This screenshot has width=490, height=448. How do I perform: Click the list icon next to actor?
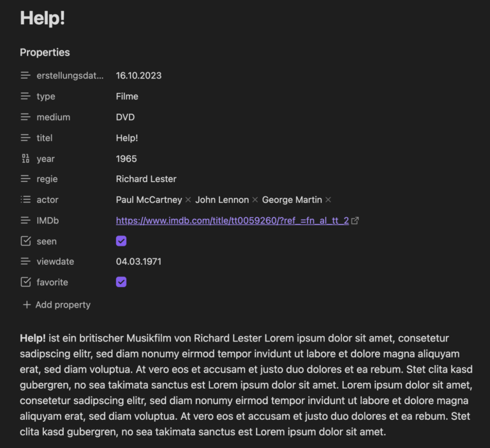click(x=26, y=200)
